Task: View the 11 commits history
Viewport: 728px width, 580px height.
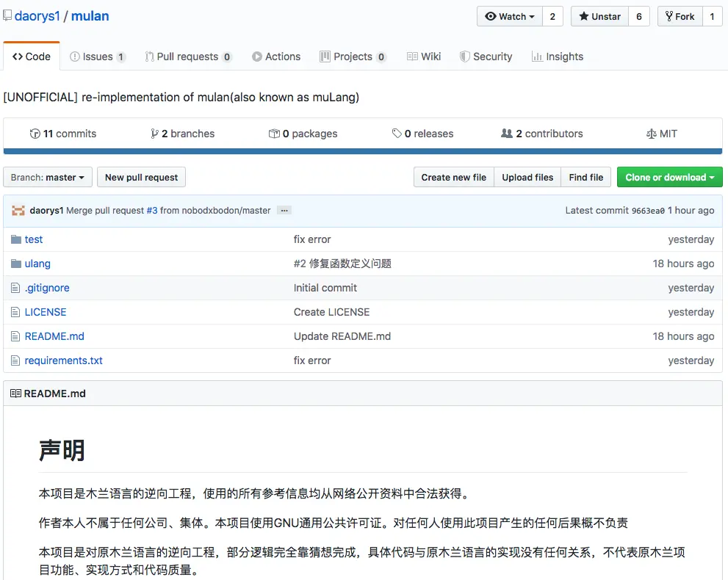Action: click(62, 134)
